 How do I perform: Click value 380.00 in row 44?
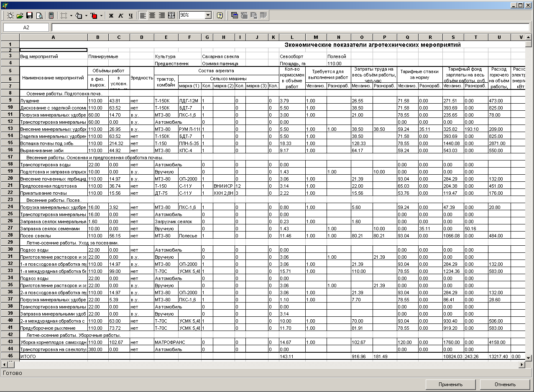click(x=98, y=349)
